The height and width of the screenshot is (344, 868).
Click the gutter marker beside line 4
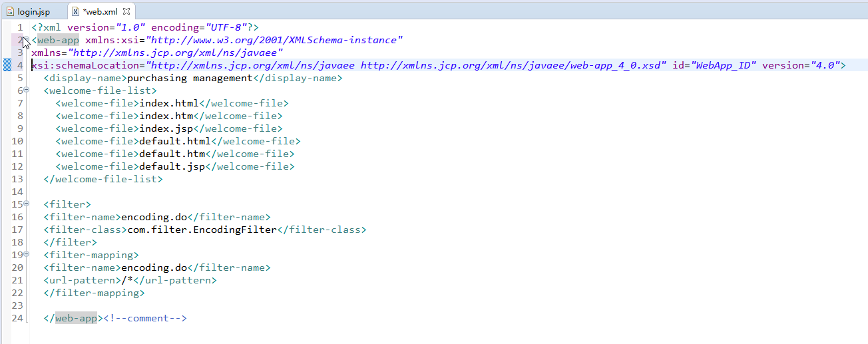(x=7, y=65)
